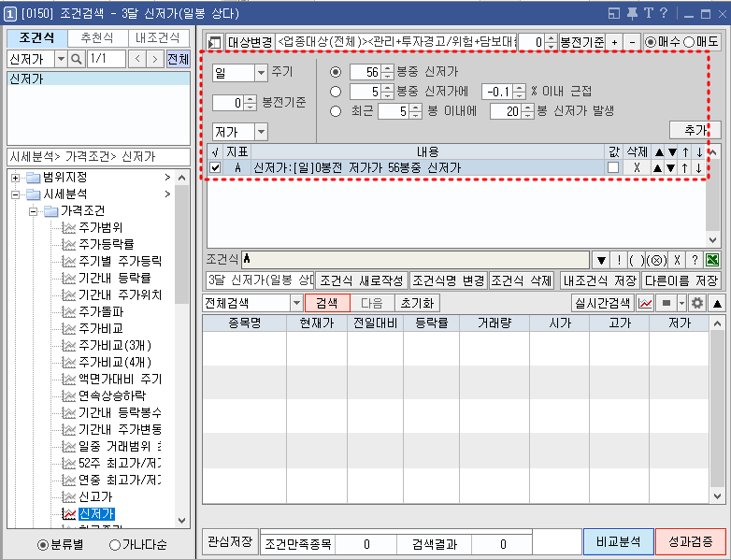Click the next page arrow next to 1/1
Image resolution: width=731 pixels, height=560 pixels.
[155, 59]
